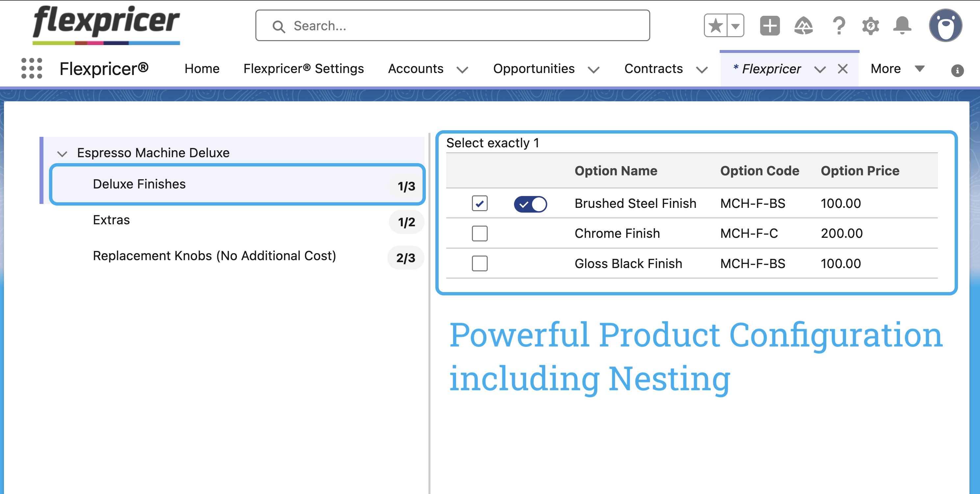Viewport: 980px width, 494px height.
Task: Open the favorites list dropdown arrow
Action: click(x=735, y=26)
